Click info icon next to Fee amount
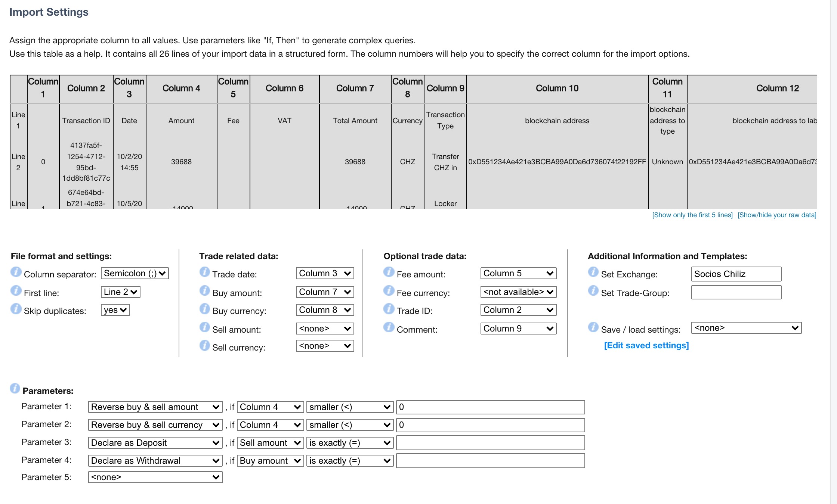This screenshot has width=837, height=504. coord(389,272)
